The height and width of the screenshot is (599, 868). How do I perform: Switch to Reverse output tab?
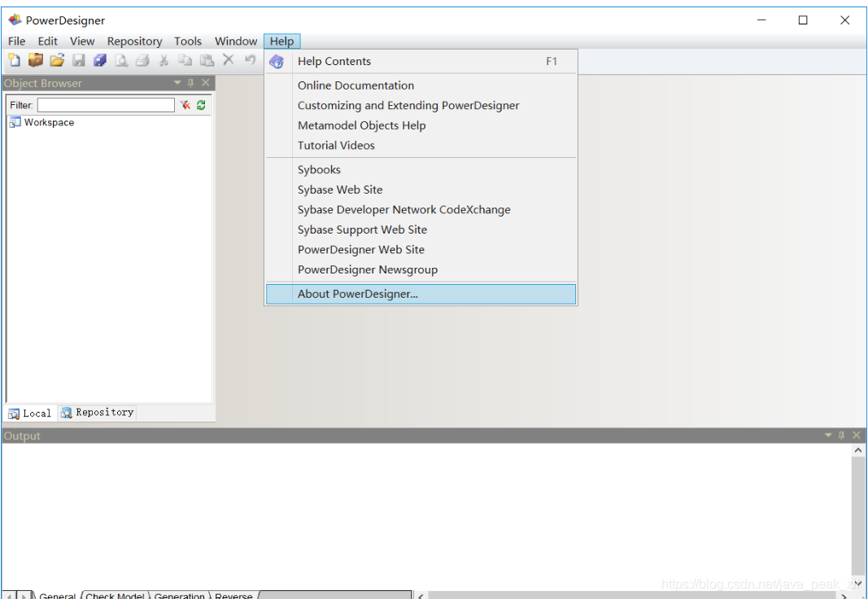(x=233, y=595)
